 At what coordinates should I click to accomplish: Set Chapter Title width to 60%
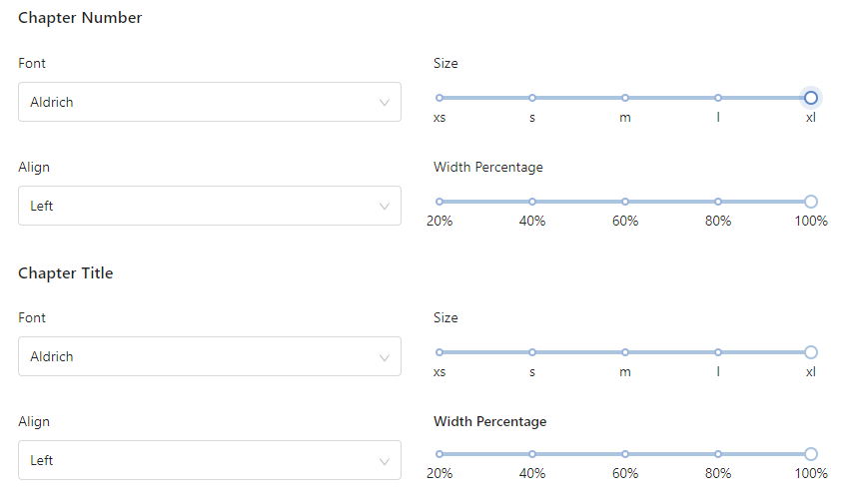pos(625,454)
